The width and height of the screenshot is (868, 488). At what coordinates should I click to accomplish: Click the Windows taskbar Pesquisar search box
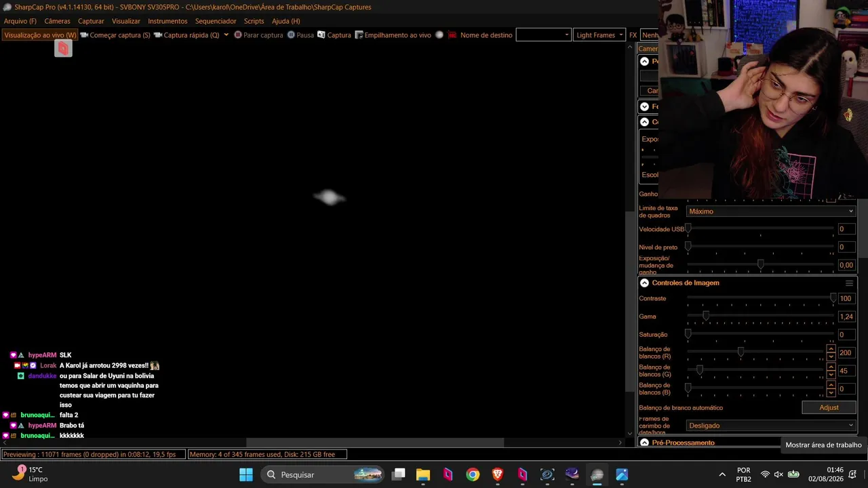[323, 474]
